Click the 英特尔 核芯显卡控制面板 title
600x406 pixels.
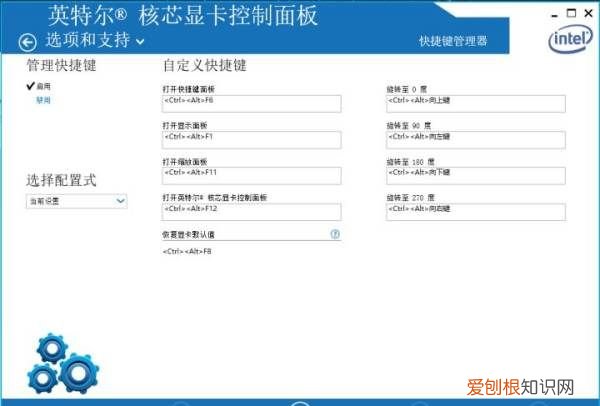tap(183, 15)
